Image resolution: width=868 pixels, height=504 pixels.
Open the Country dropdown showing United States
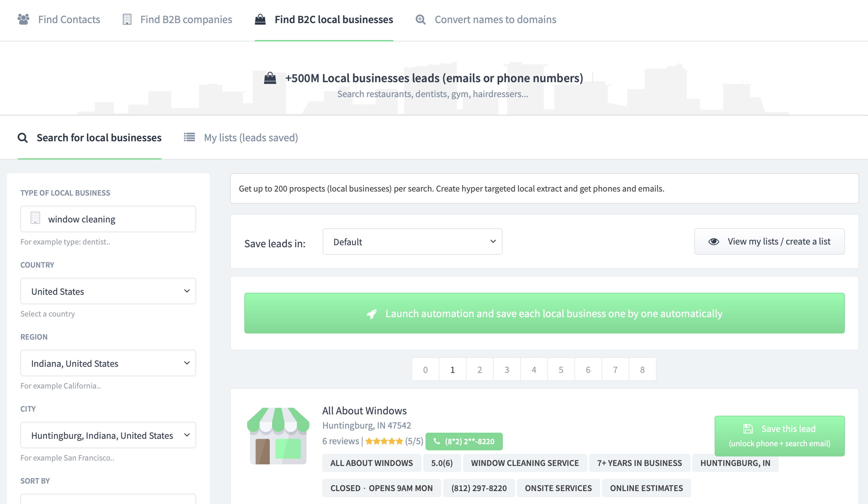108,291
